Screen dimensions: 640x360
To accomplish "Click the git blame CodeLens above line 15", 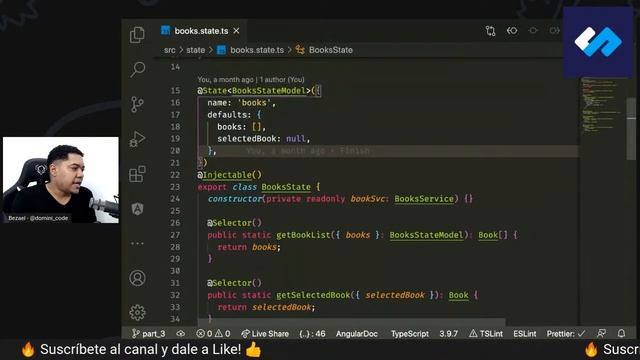I will point(251,80).
